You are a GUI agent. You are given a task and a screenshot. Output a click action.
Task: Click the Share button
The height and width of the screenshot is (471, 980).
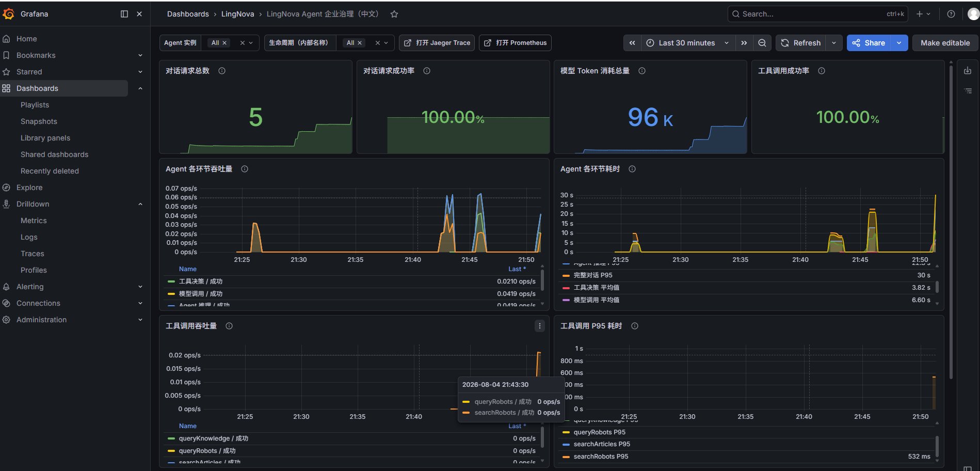(x=869, y=43)
